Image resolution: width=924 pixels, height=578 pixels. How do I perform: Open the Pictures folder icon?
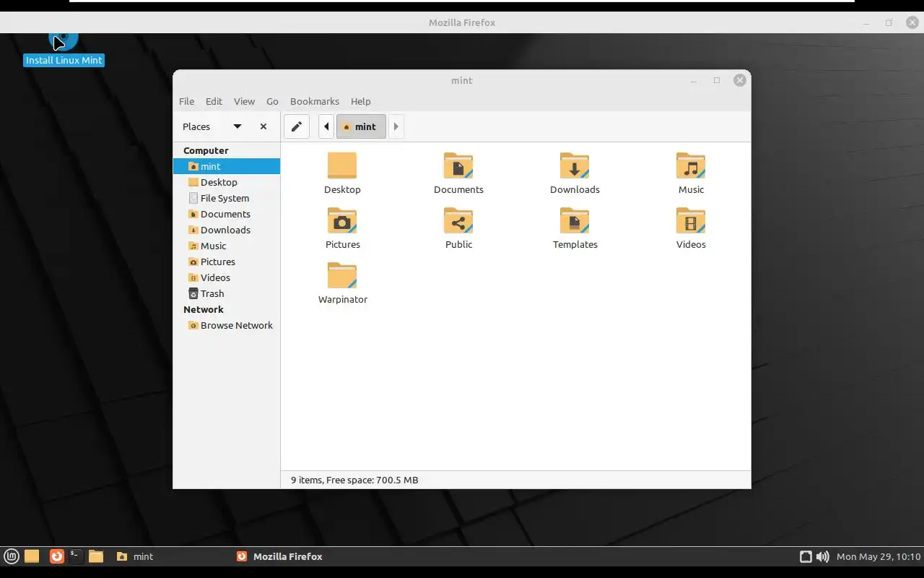[342, 220]
